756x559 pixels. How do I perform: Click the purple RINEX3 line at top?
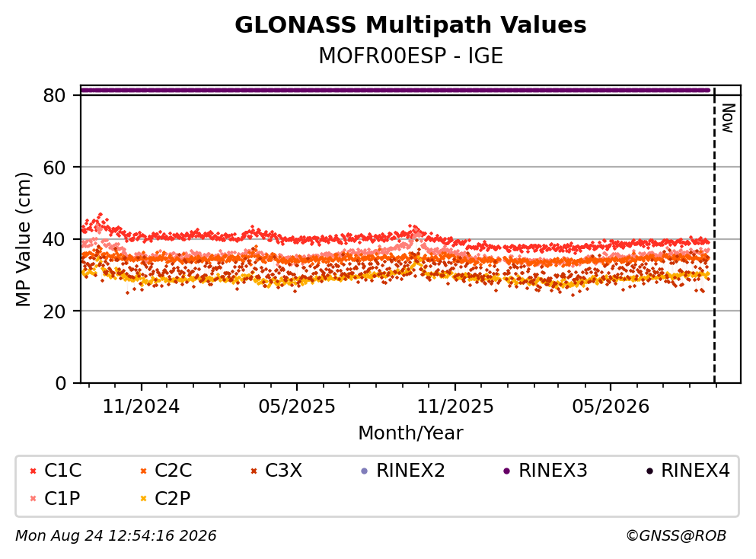point(395,90)
